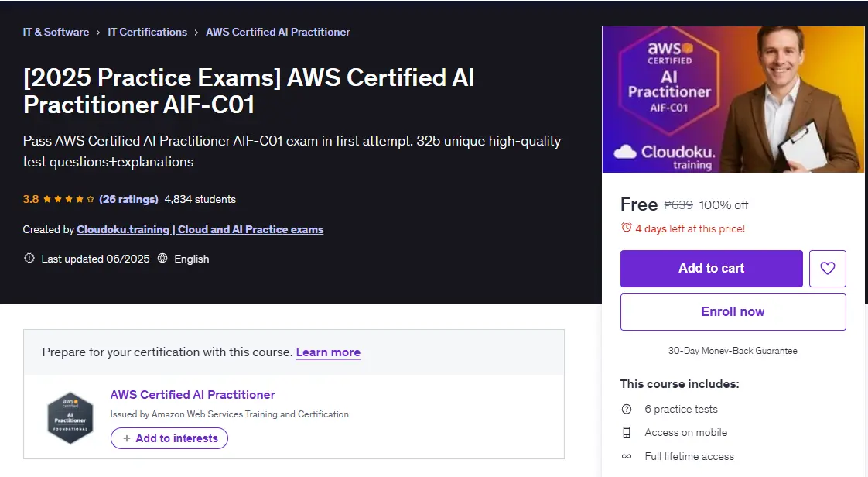Click the plus icon in Add to interests
The image size is (868, 477).
pyautogui.click(x=127, y=438)
